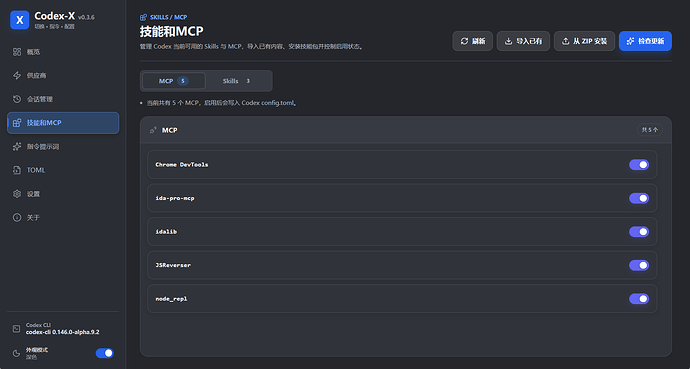Click the 从 ZIP 安装 button
The image size is (690, 369).
click(584, 41)
